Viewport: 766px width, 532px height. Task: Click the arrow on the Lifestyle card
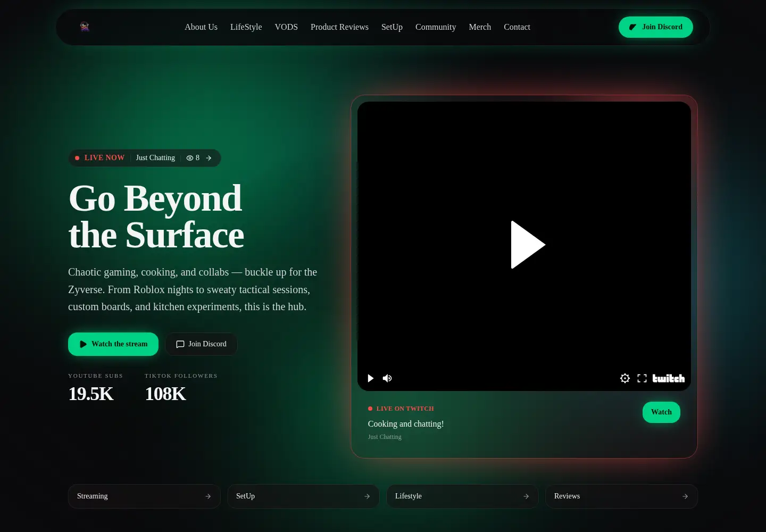click(x=526, y=496)
